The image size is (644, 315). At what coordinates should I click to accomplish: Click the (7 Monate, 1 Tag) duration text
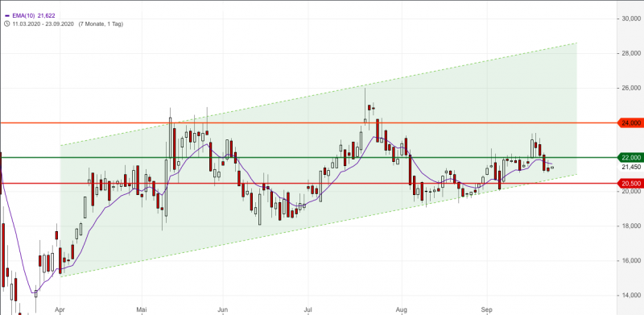coord(100,24)
